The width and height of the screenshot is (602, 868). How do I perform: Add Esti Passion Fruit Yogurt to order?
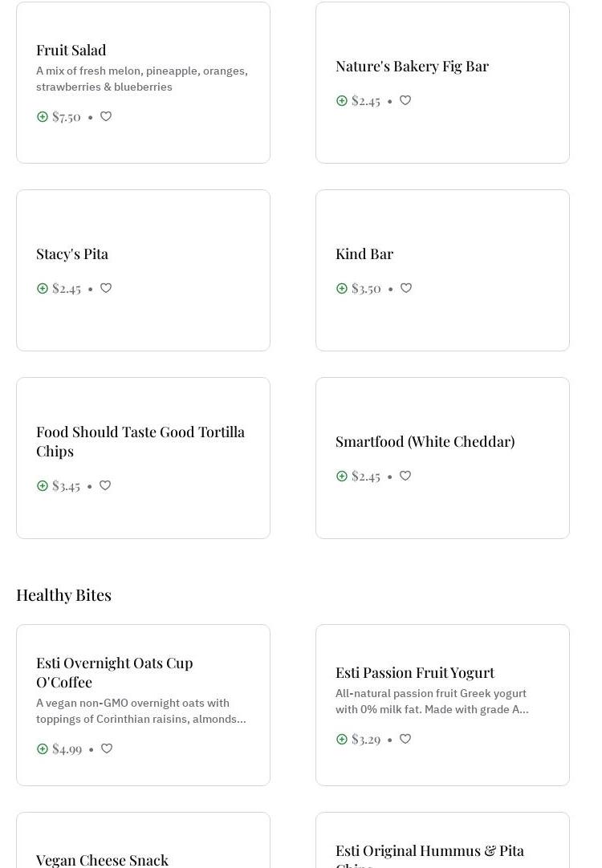click(342, 740)
